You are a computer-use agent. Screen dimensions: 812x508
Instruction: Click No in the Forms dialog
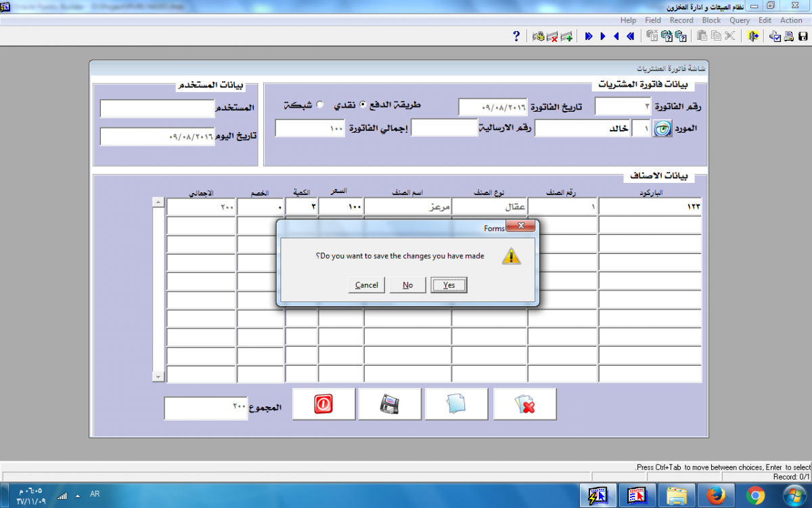pyautogui.click(x=407, y=285)
